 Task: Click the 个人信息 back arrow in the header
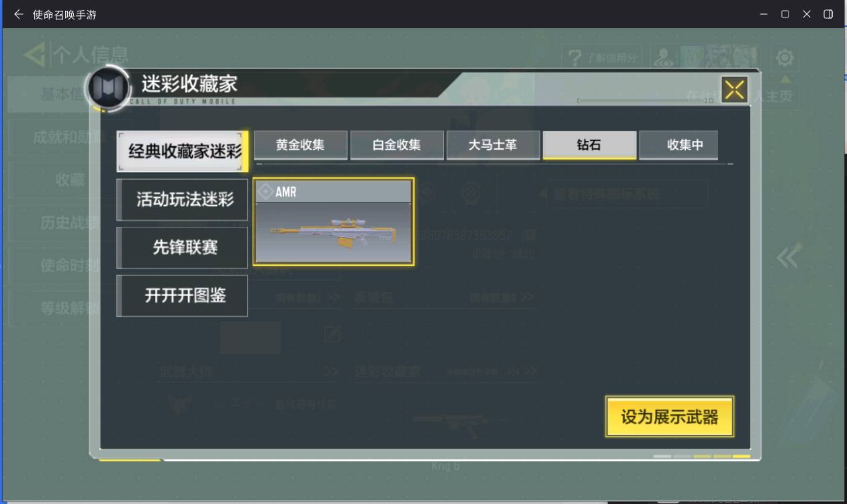35,54
